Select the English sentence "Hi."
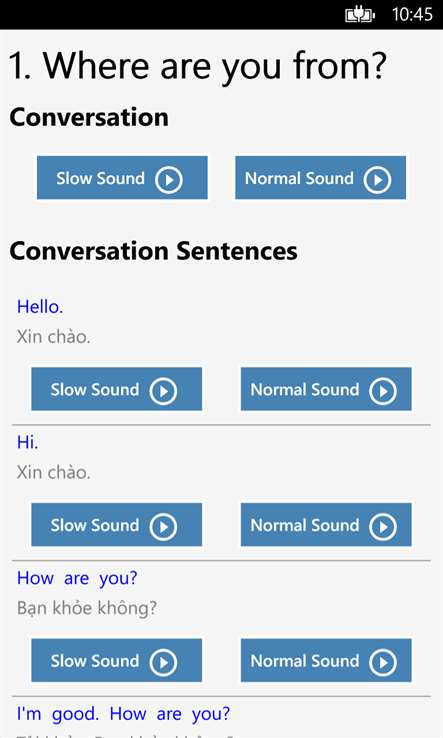Viewport: 443px width, 738px height. 27,442
